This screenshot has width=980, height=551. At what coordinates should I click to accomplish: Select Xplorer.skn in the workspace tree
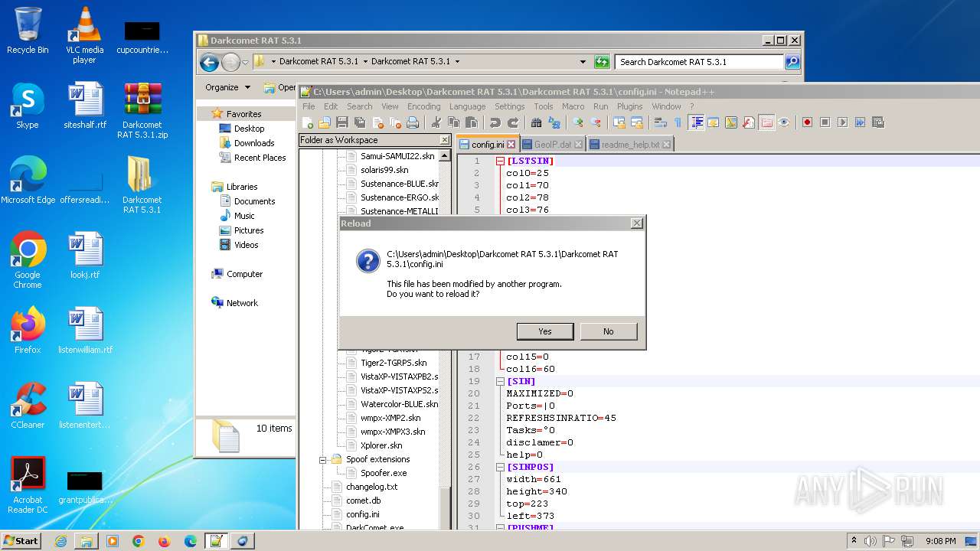(381, 445)
